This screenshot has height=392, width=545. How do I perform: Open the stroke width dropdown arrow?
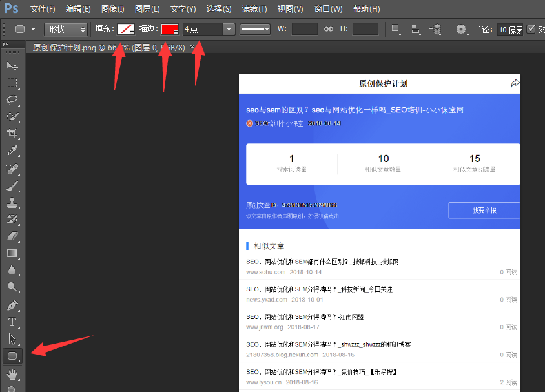tap(229, 29)
